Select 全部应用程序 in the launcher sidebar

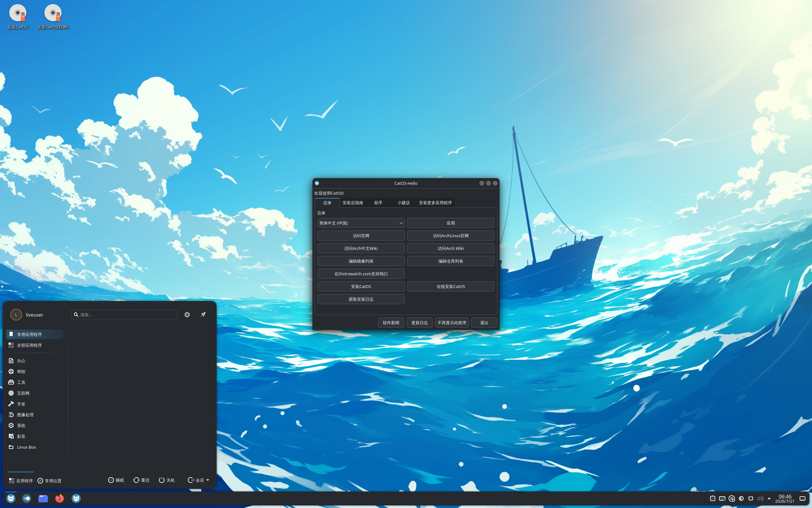(35, 345)
